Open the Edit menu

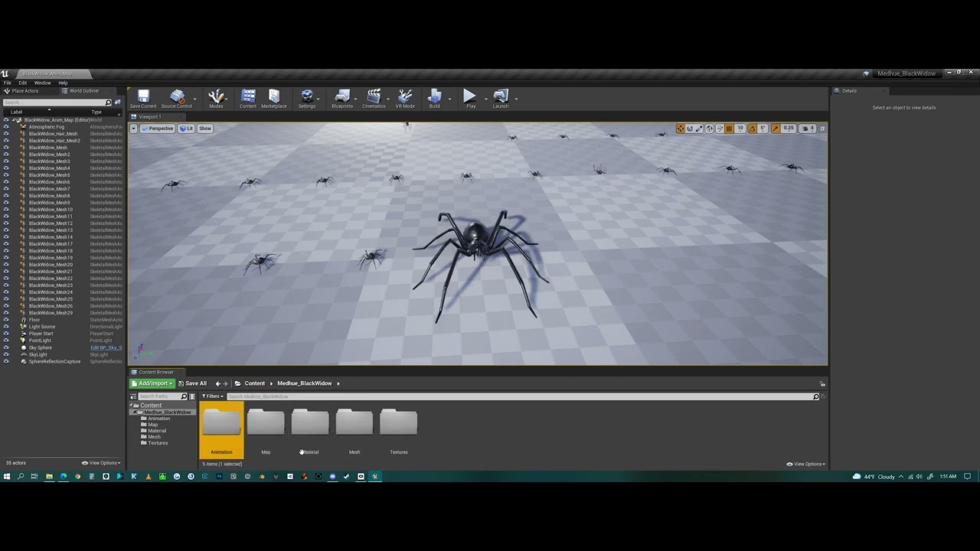[23, 83]
